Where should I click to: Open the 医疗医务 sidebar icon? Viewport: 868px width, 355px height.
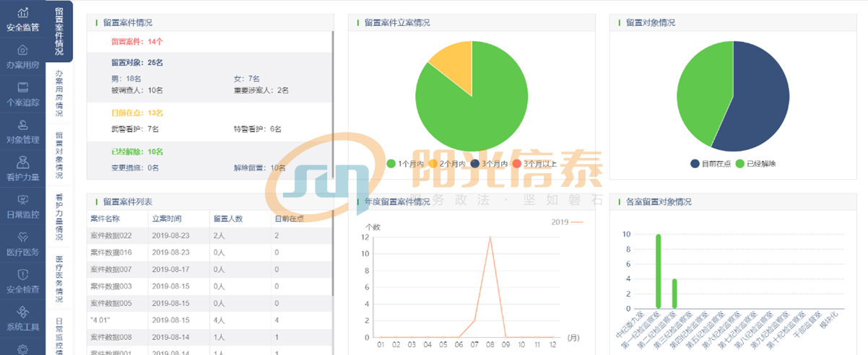[x=22, y=237]
